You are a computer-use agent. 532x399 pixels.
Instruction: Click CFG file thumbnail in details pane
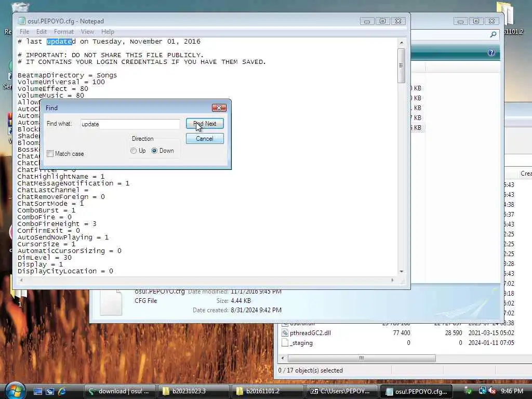(x=111, y=303)
